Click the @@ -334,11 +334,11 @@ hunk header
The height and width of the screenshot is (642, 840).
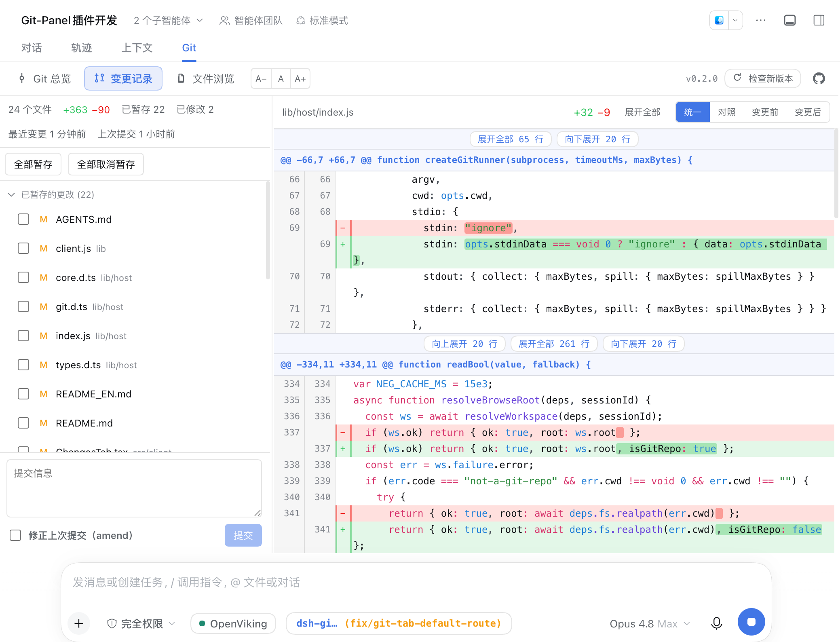click(x=554, y=365)
